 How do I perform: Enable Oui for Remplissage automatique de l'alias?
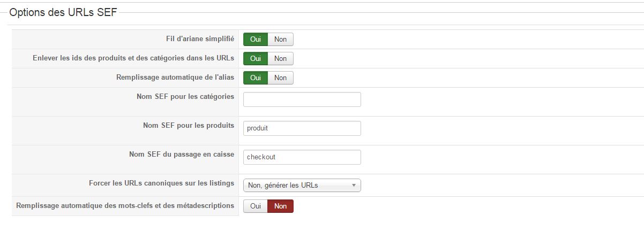256,78
